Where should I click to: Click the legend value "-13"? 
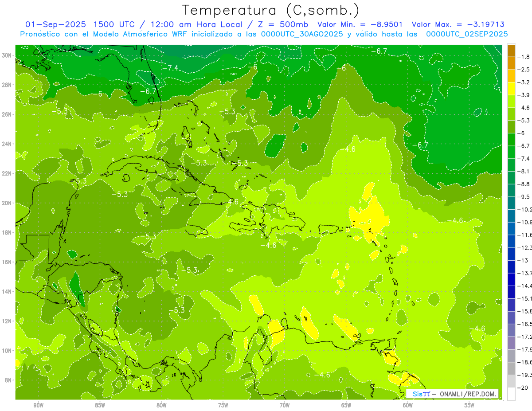[523, 260]
